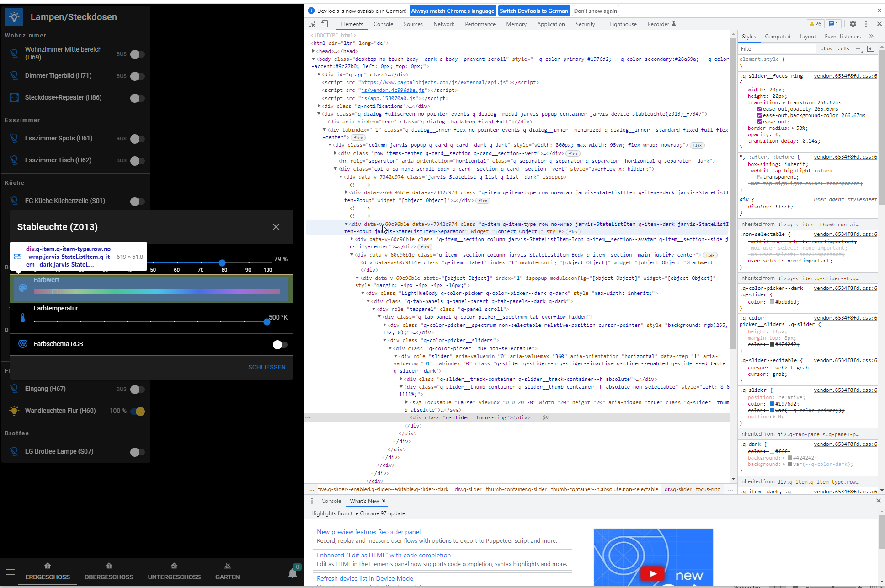Toggle the :hov element state button
This screenshot has height=588, width=885.
[826, 48]
